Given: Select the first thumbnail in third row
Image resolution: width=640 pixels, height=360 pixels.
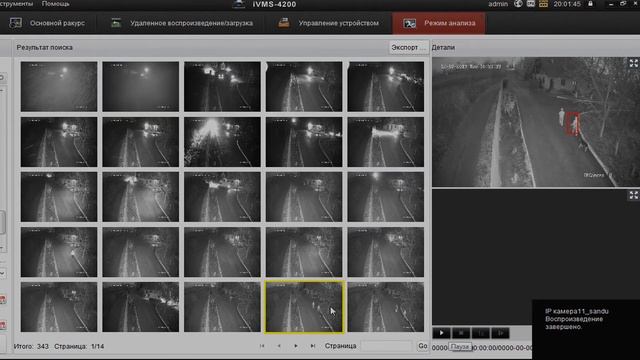Looking at the screenshot, I should coord(59,197).
